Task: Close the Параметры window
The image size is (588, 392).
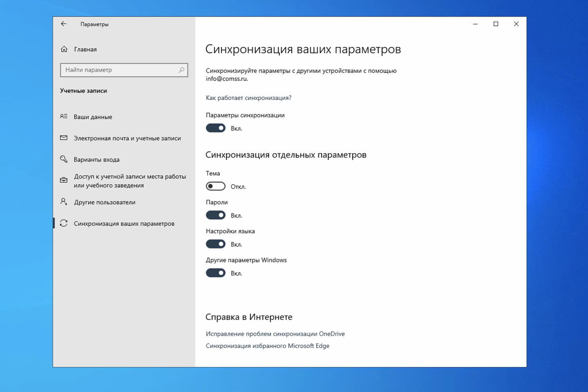Action: tap(516, 24)
